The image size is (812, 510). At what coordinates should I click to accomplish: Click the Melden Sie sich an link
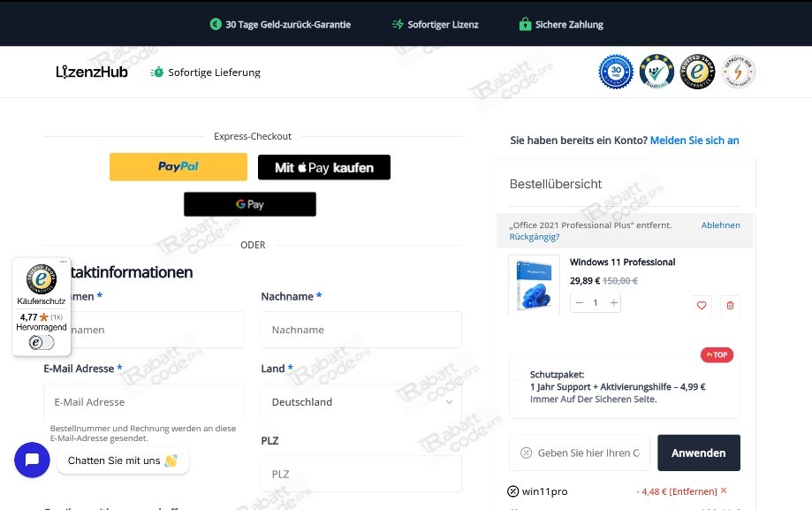[x=694, y=141]
